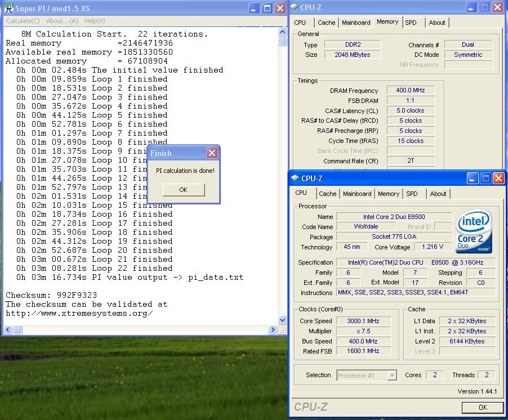The width and height of the screenshot is (508, 420).
Task: Minimize the back CPU-Z Memory window
Action: [471, 7]
